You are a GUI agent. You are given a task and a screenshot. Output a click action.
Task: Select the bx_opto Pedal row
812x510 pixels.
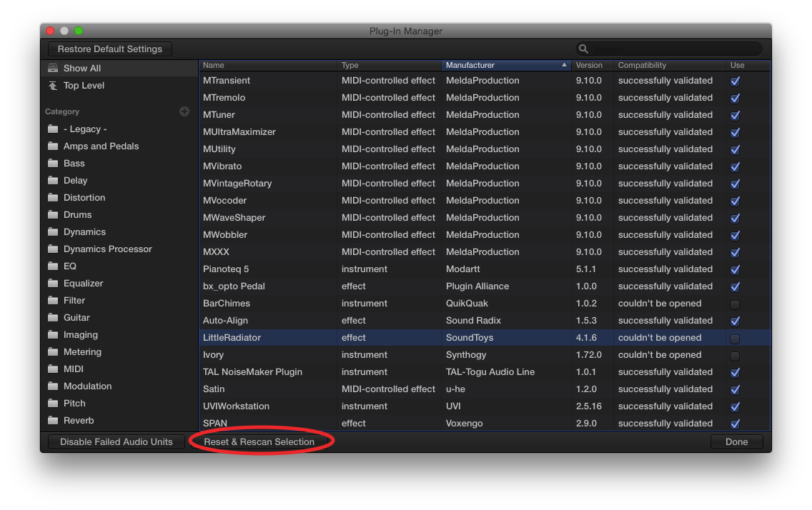click(x=485, y=286)
